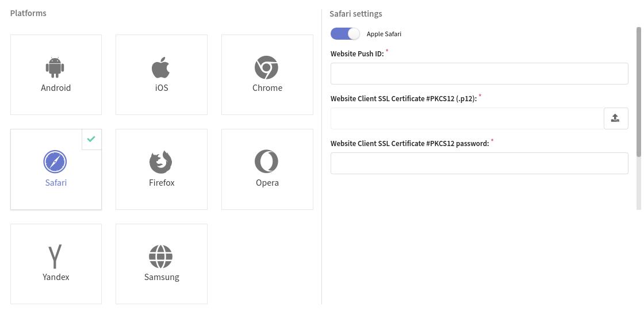Click the Apple Safari toggle label
This screenshot has width=644, height=318.
point(384,34)
